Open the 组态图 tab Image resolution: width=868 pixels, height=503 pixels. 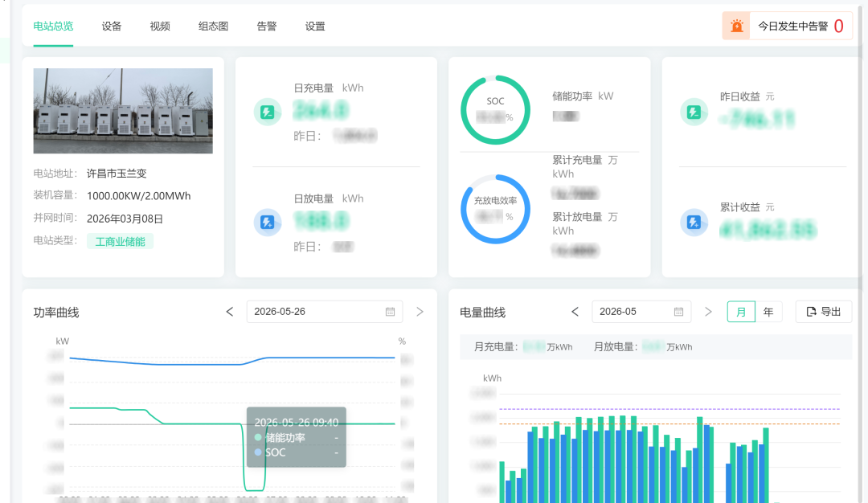[213, 26]
